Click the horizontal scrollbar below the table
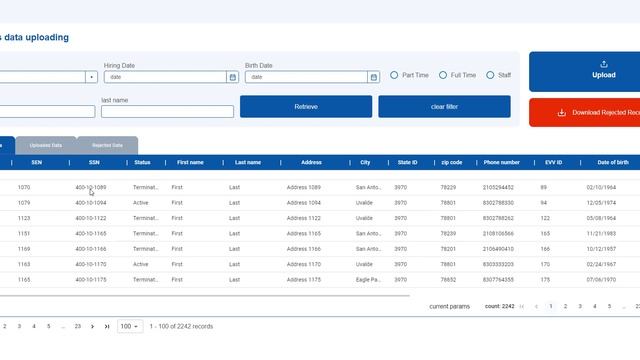The width and height of the screenshot is (640, 360). tap(204, 296)
